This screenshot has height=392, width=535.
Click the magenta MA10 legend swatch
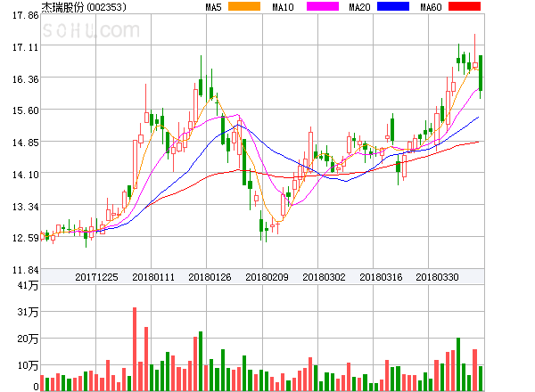click(323, 6)
